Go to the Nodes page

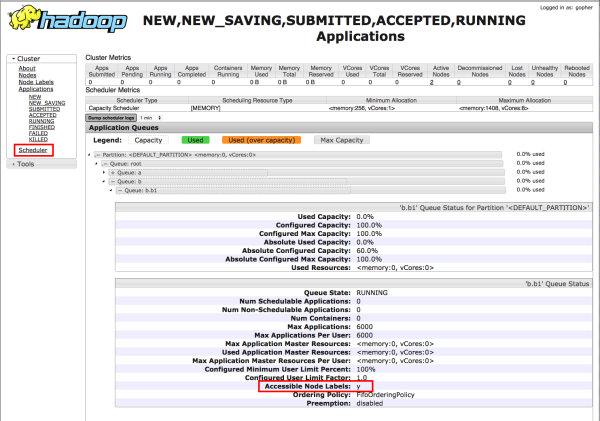point(27,75)
